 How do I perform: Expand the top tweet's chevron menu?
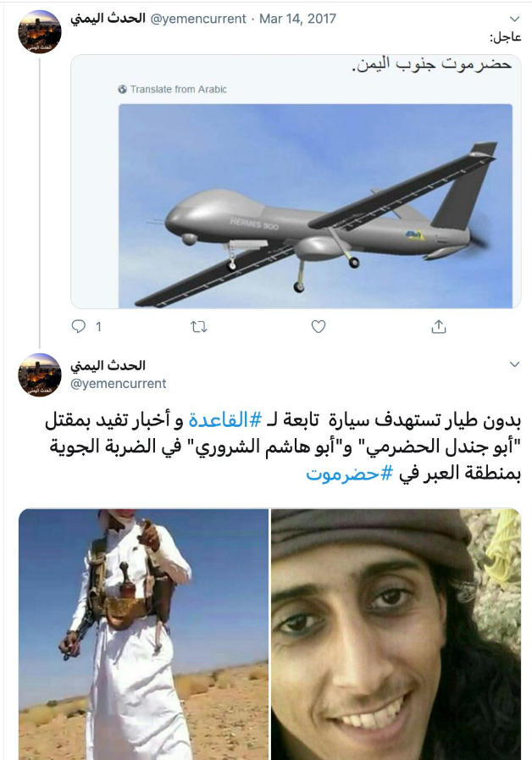pyautogui.click(x=514, y=19)
